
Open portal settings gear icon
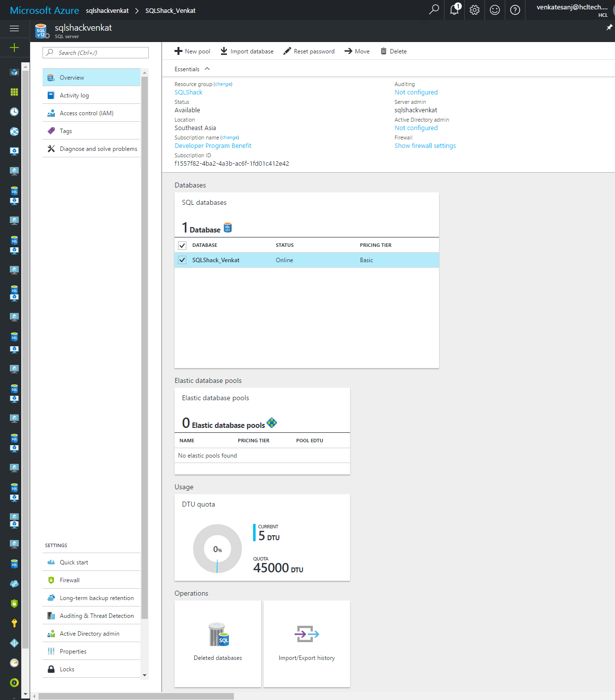[x=475, y=10]
